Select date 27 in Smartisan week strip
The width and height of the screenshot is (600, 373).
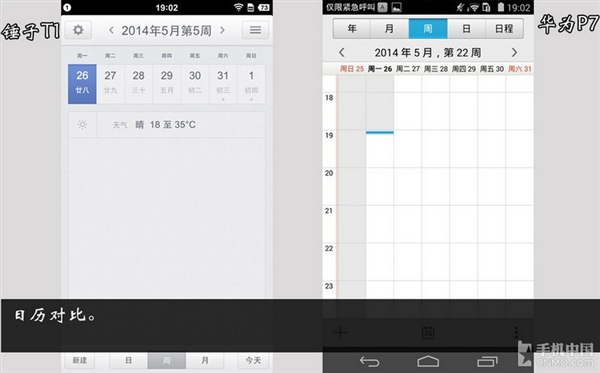(x=110, y=84)
